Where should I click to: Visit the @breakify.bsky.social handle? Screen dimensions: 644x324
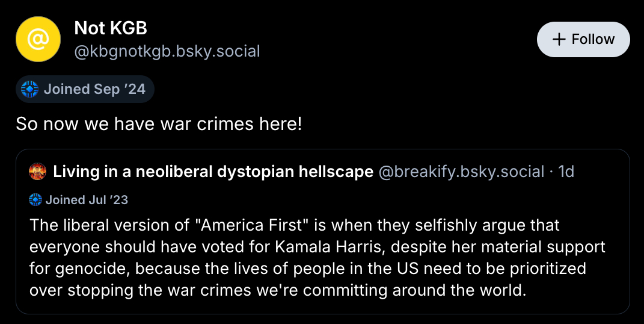pos(461,172)
